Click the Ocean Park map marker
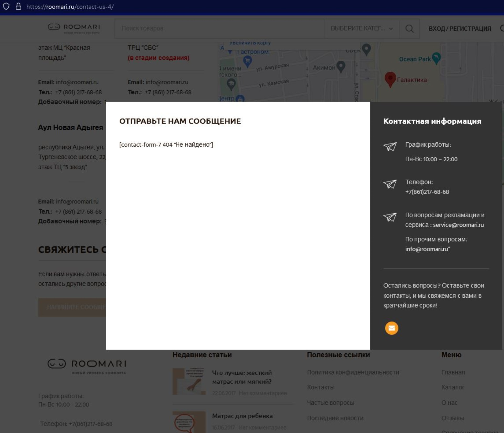The height and width of the screenshot is (433, 504). (x=436, y=58)
